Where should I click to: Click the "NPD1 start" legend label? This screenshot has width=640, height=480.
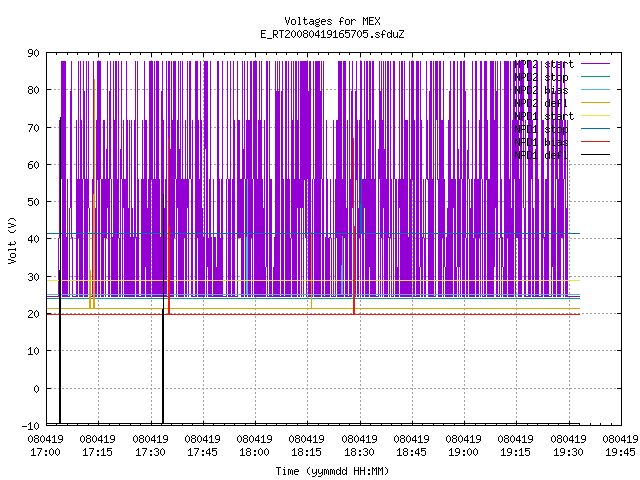pyautogui.click(x=544, y=116)
